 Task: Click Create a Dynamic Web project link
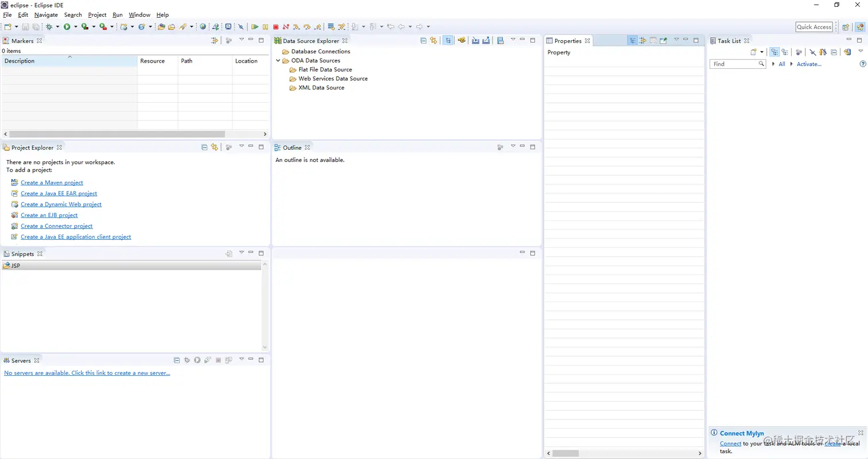click(x=61, y=204)
